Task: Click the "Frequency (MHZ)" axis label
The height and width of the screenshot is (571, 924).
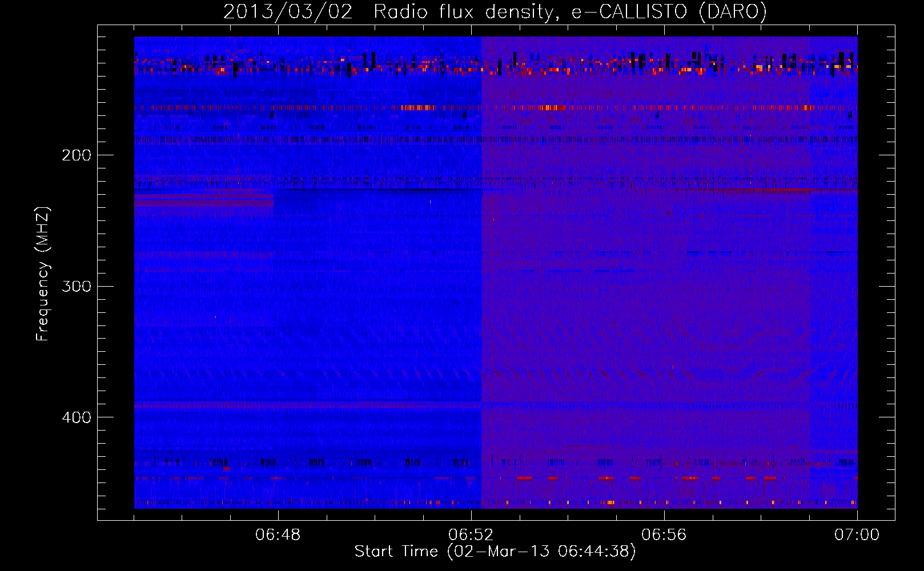Action: coord(43,274)
